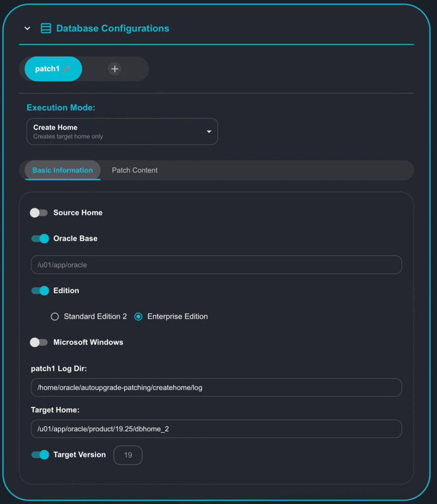The height and width of the screenshot is (504, 437).
Task: Open the Execution Mode dropdown
Action: 122,131
